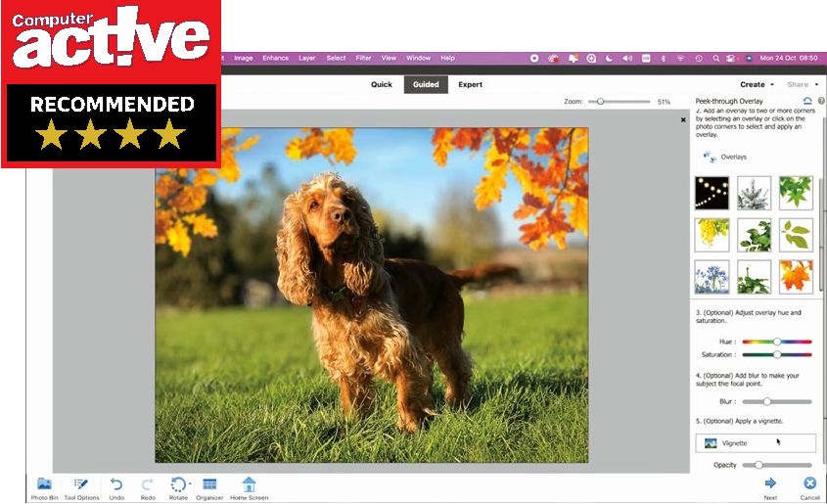
Task: Open the Help menu
Action: coord(448,58)
